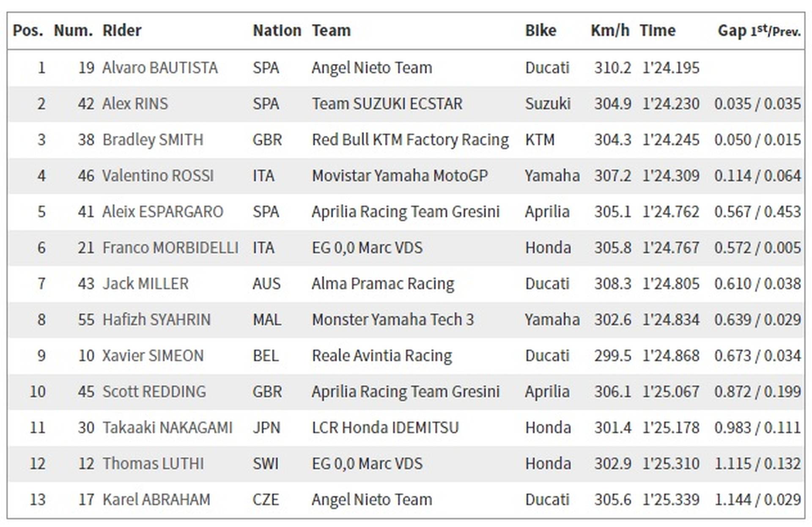The width and height of the screenshot is (812, 527).
Task: Select Thomas LUTHI's name
Action: [153, 464]
